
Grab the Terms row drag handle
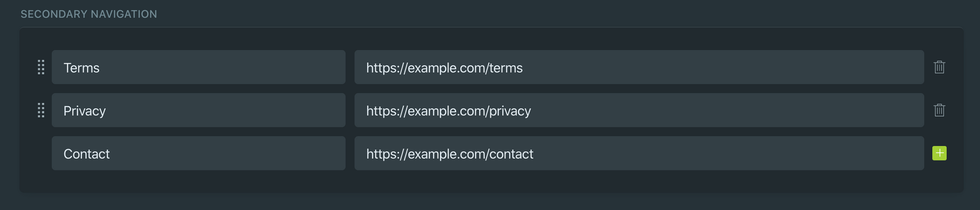coord(41,67)
